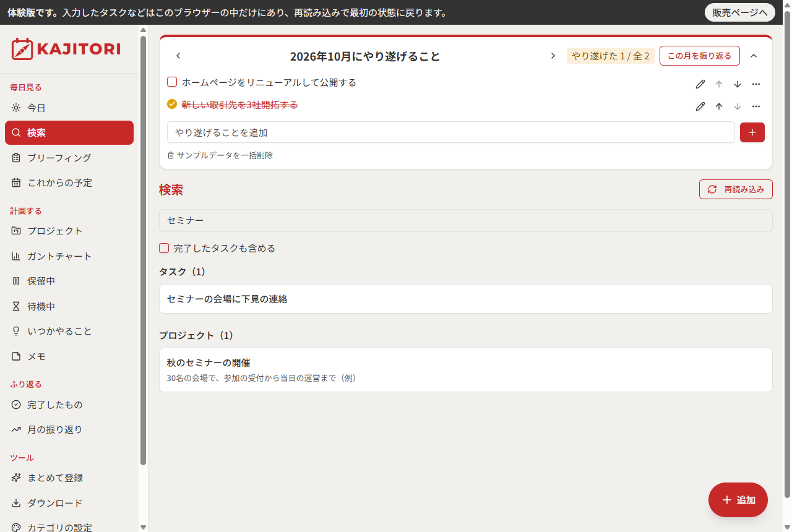The width and height of the screenshot is (792, 532).
Task: Check the ホームページをリニューアル goal checkbox
Action: pyautogui.click(x=172, y=82)
